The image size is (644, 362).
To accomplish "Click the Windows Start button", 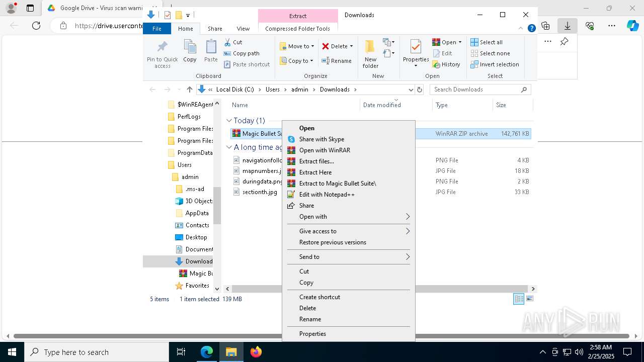I will (12, 352).
